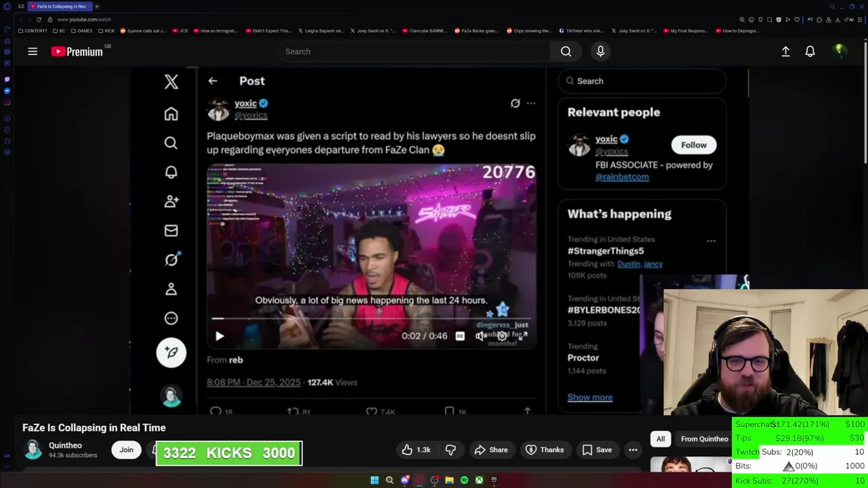This screenshot has height=488, width=868.
Task: Open the Windows Start button
Action: tap(374, 481)
